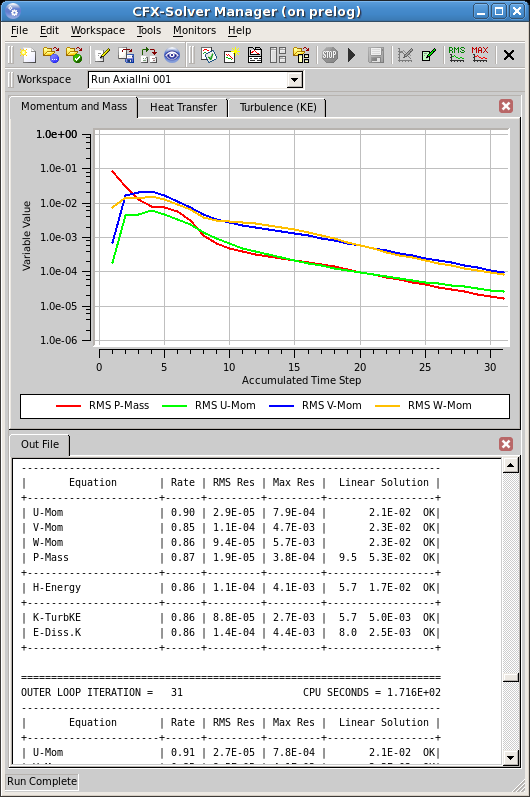530x797 pixels.
Task: Click the RMS V-Mom blue legend entry
Action: click(316, 406)
